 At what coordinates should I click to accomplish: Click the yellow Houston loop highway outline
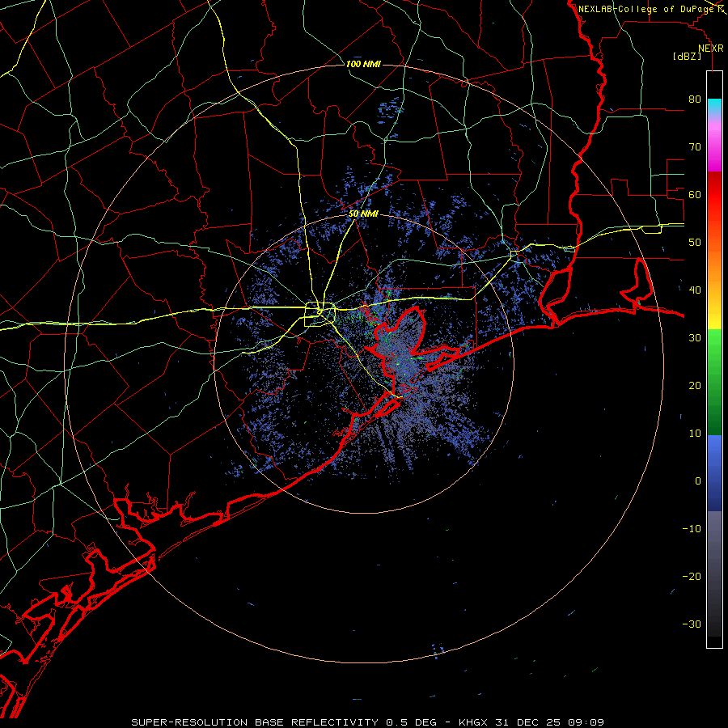coord(320,315)
